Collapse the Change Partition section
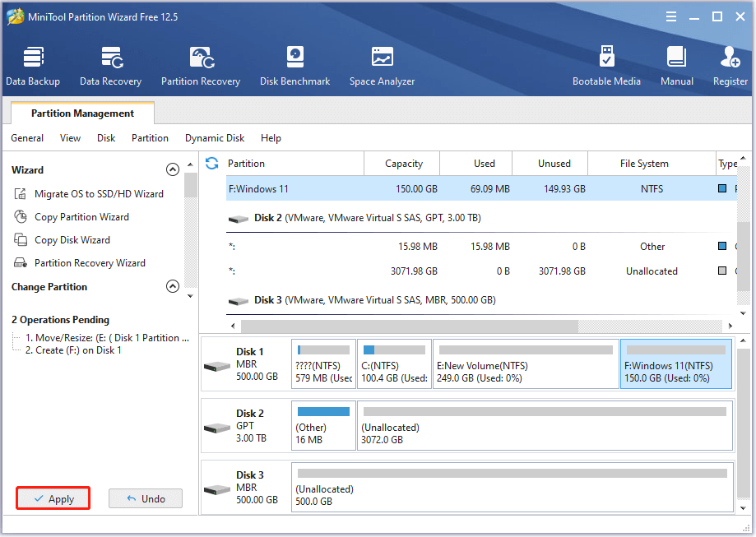The image size is (756, 537). [x=173, y=286]
